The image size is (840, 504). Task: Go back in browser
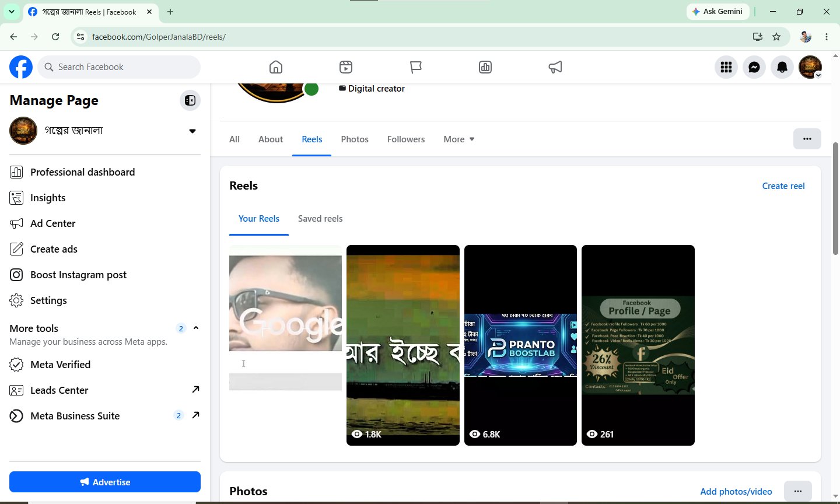point(13,37)
